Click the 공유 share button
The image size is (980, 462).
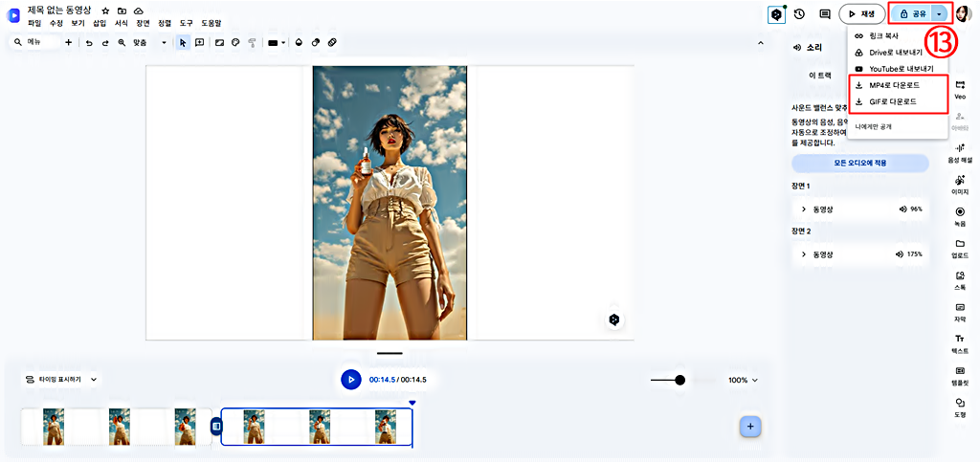[912, 13]
